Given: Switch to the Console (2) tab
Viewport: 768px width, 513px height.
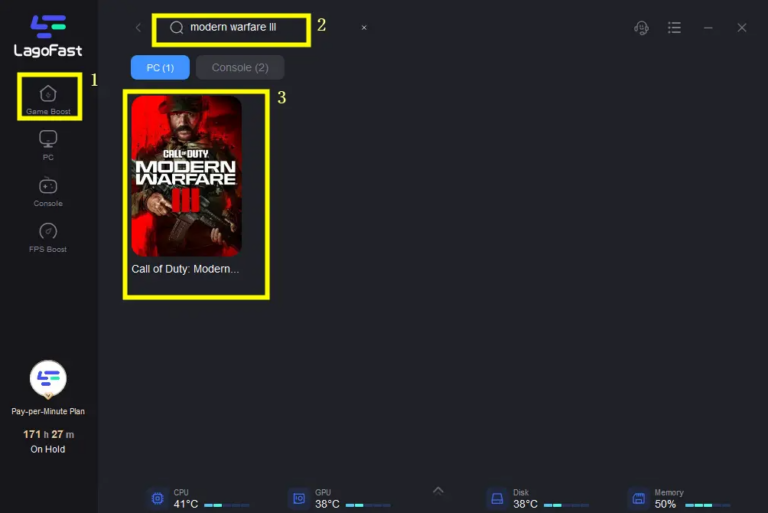Looking at the screenshot, I should (240, 67).
